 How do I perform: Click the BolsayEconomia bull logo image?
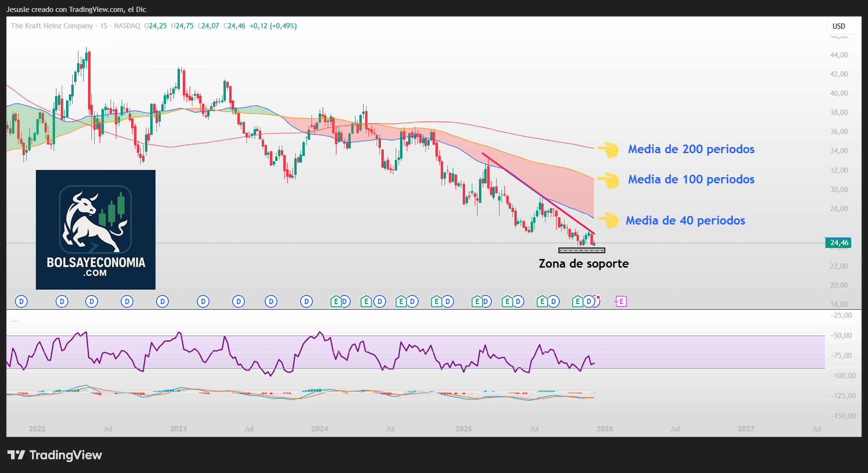[96, 229]
